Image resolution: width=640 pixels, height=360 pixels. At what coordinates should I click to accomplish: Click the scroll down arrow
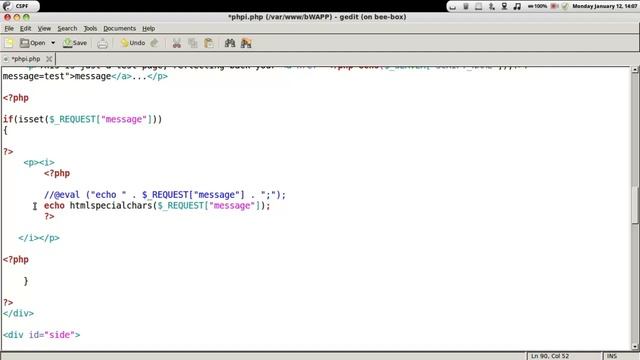(x=635, y=347)
